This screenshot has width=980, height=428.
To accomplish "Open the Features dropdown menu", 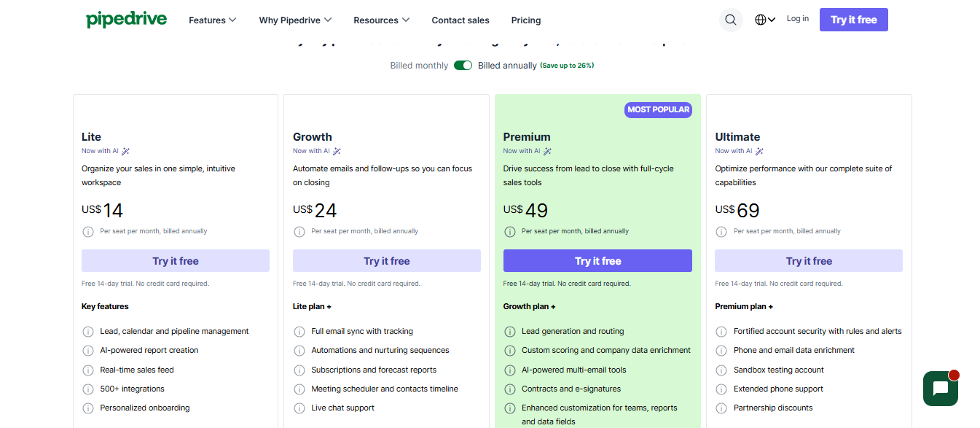I will pos(212,20).
